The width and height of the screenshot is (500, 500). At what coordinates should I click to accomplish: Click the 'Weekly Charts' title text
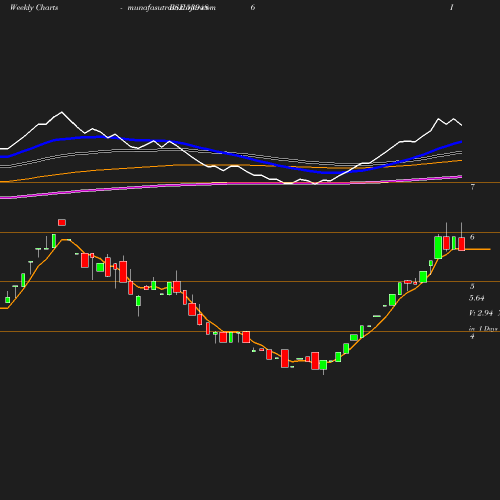[34, 7]
